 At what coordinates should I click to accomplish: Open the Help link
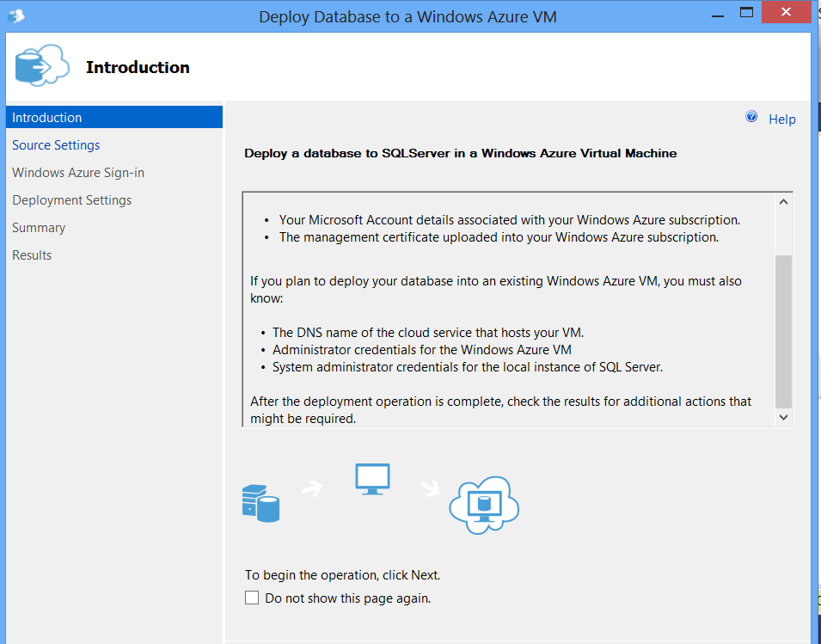click(x=781, y=120)
